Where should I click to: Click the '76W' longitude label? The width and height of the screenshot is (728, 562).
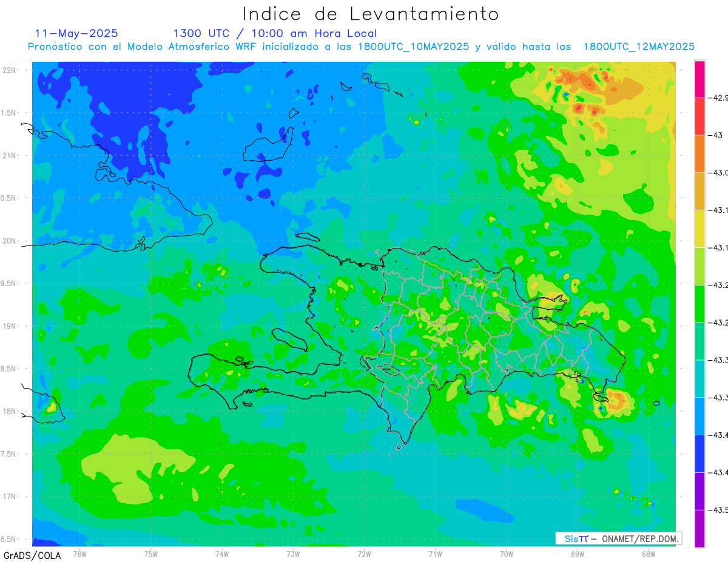79,554
